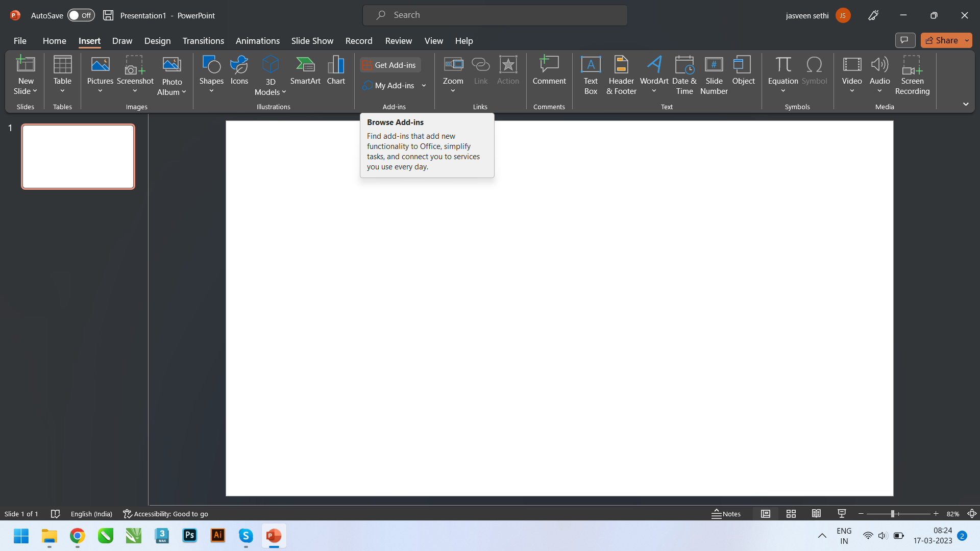The width and height of the screenshot is (980, 551).
Task: Insert a Slide Number
Action: pyautogui.click(x=714, y=75)
